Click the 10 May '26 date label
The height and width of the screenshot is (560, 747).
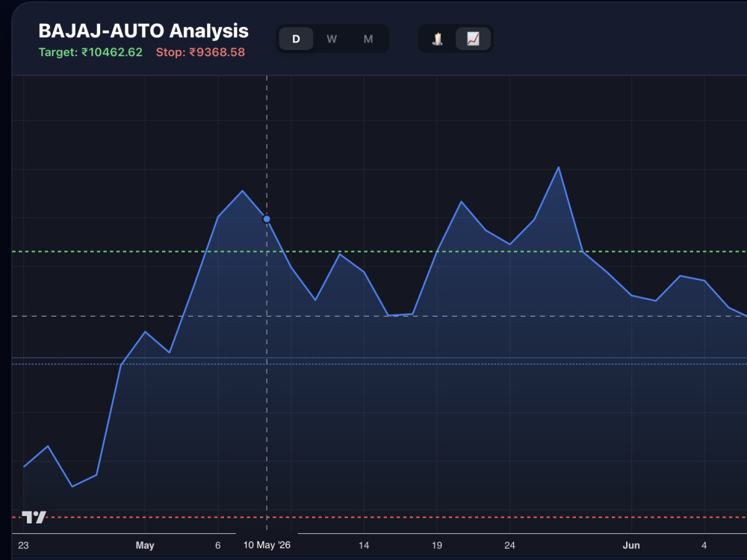pos(267,545)
